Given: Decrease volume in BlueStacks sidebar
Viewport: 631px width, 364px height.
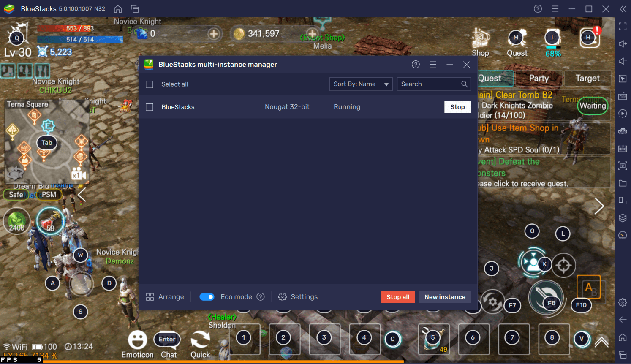Looking at the screenshot, I should coord(623,61).
